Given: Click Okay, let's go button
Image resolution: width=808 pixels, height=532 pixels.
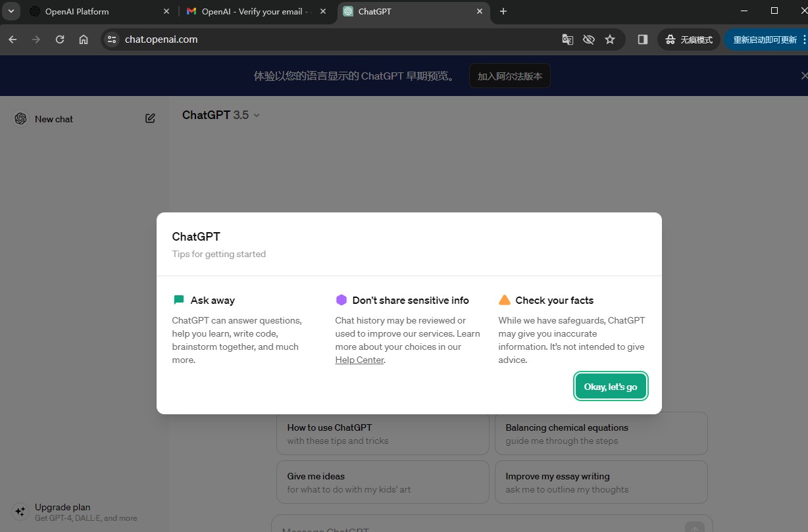Looking at the screenshot, I should 611,387.
